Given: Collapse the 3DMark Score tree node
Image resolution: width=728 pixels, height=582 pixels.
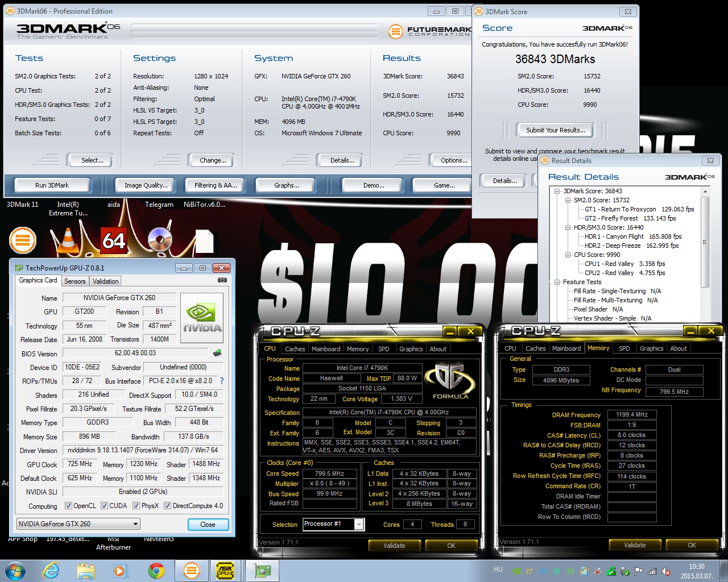Looking at the screenshot, I should coord(558,191).
